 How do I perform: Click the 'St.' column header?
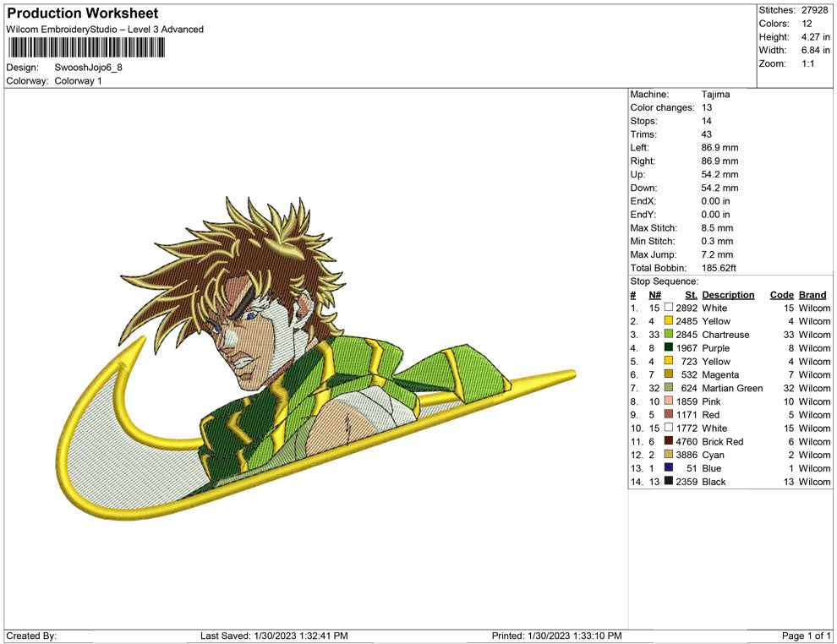[692, 295]
